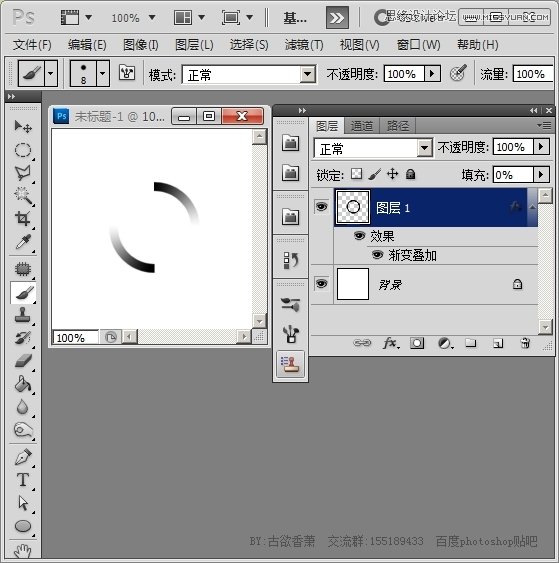Image resolution: width=559 pixels, height=563 pixels.
Task: Select the Brush tool in toolbox
Action: (23, 293)
